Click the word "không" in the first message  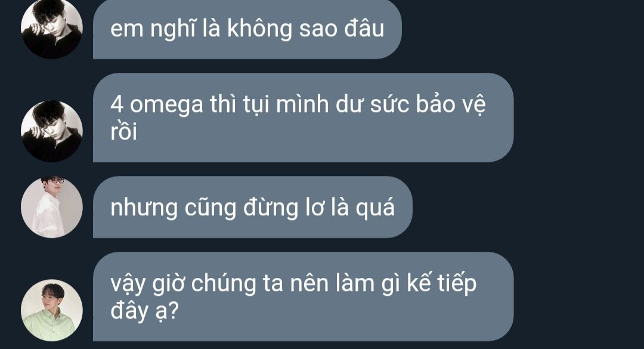259,29
